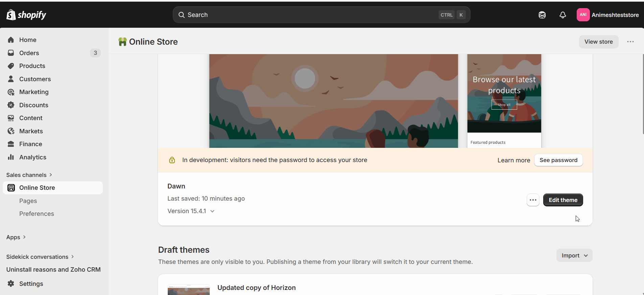This screenshot has width=644, height=295.
Task: Click the search magnifier icon
Action: (182, 15)
